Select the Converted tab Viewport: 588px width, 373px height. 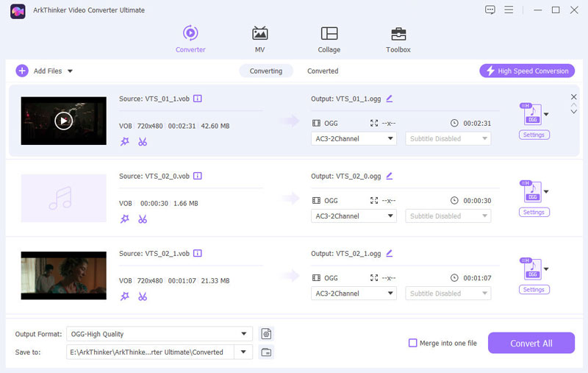323,71
